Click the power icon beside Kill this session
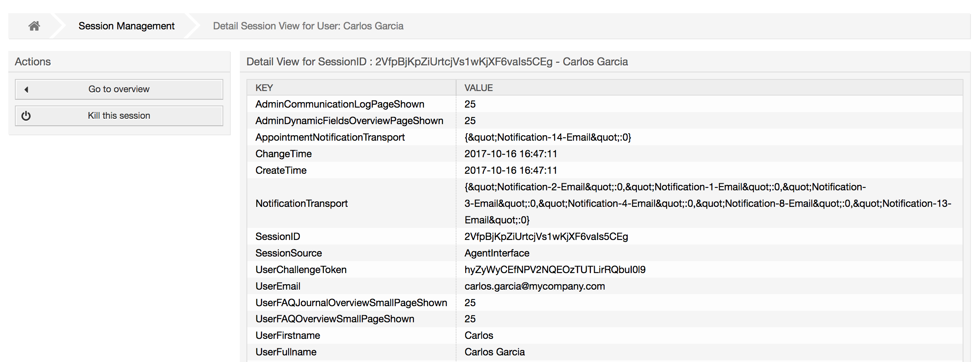The image size is (980, 362). pos(26,116)
